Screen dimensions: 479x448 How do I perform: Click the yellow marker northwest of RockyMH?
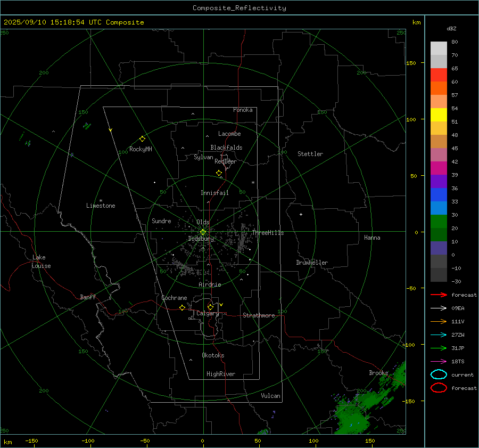[x=111, y=130]
